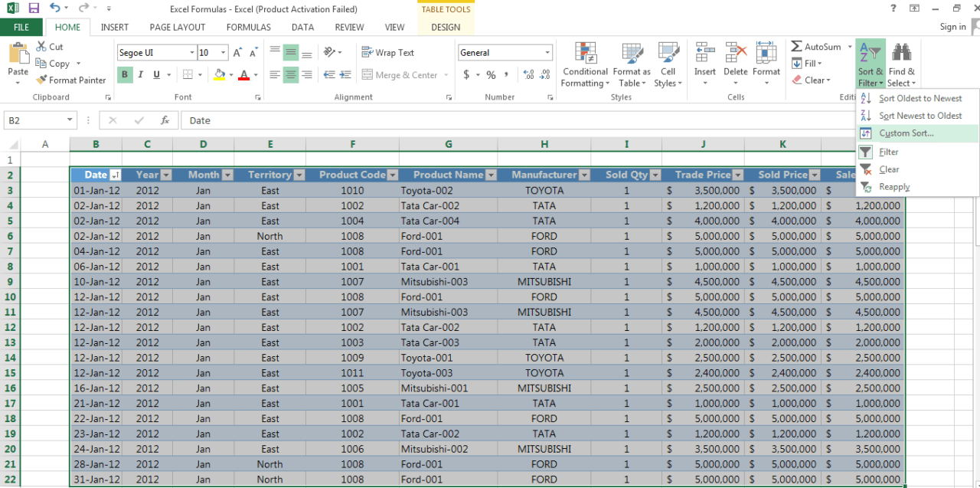Apply comma style number format
The width and height of the screenshot is (980, 488).
tap(507, 75)
